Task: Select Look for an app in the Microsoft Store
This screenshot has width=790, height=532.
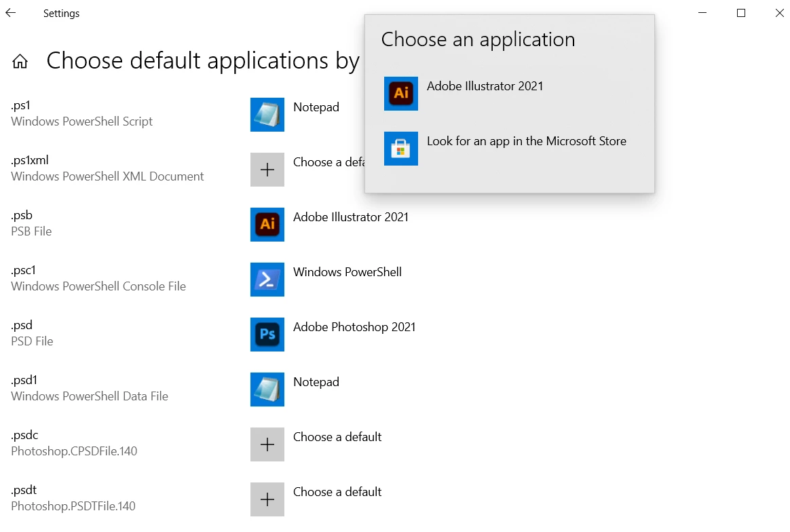Action: (x=527, y=141)
